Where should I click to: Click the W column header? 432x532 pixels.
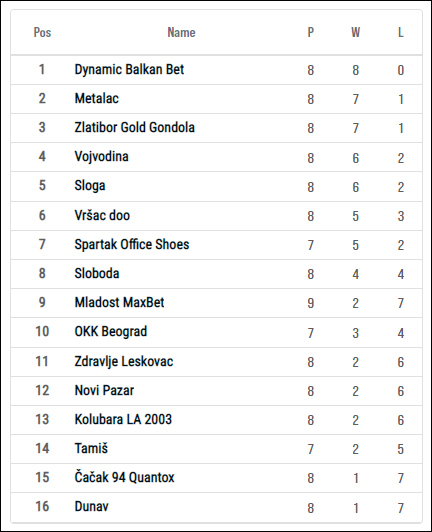tap(355, 33)
